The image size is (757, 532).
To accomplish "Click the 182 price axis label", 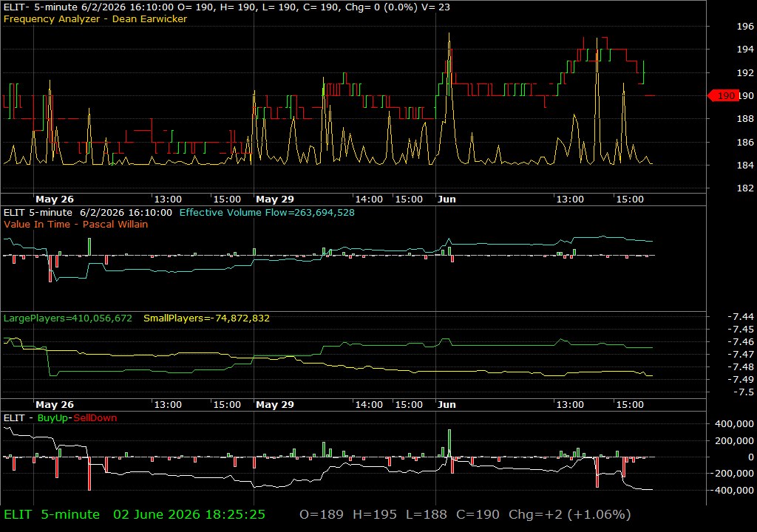I will point(745,188).
